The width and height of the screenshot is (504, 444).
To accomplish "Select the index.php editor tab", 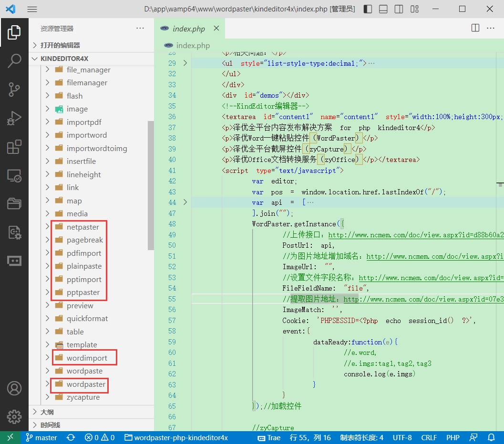I will click(x=188, y=29).
